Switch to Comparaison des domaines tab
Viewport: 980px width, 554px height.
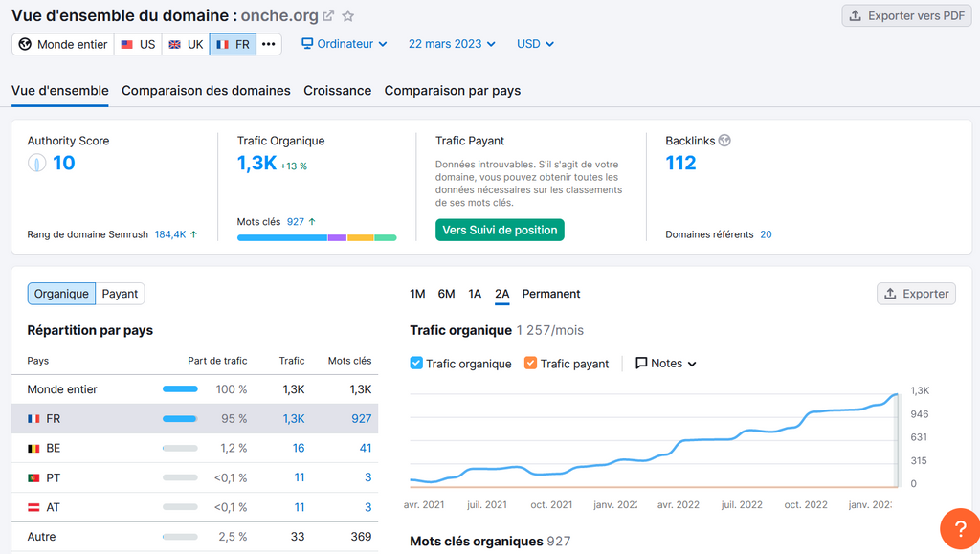click(x=207, y=91)
